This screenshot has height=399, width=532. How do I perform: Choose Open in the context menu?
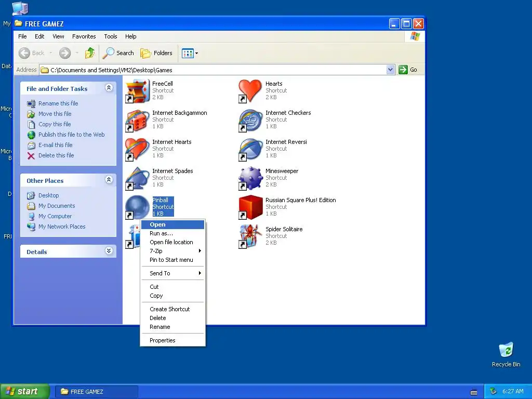(x=172, y=224)
